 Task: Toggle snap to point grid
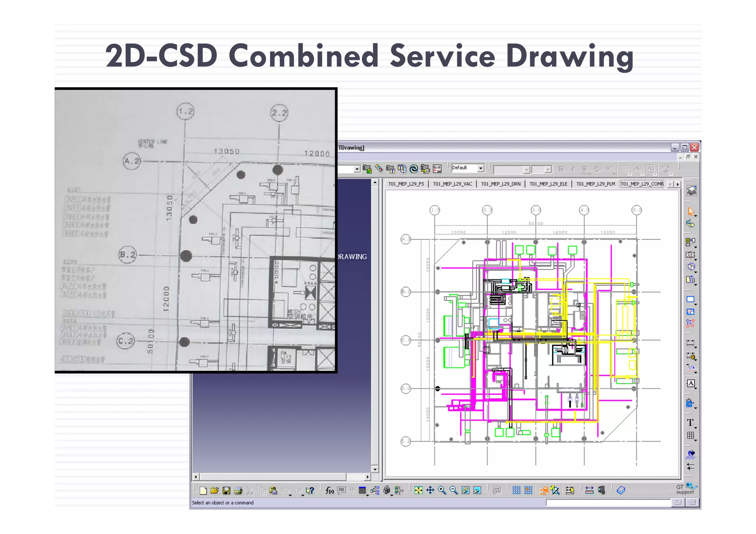(x=528, y=490)
